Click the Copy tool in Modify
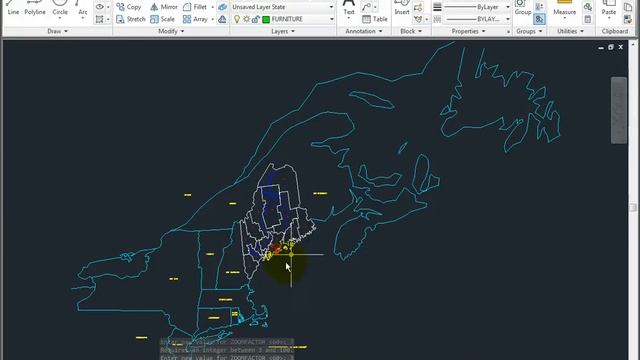This screenshot has width=640, height=360. pos(129,7)
